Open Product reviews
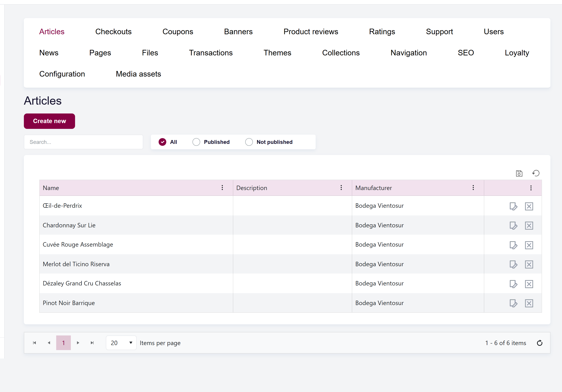The image size is (562, 392). [x=311, y=32]
